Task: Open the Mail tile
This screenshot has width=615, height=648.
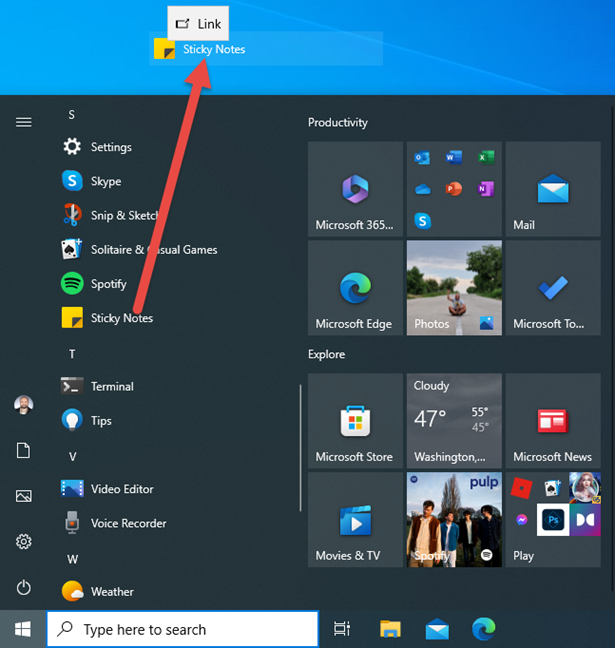Action: click(x=553, y=189)
